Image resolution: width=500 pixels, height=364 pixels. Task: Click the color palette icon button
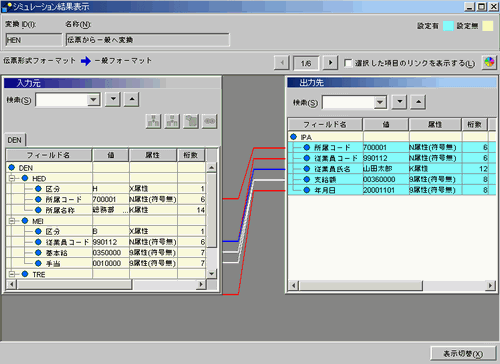(x=489, y=62)
